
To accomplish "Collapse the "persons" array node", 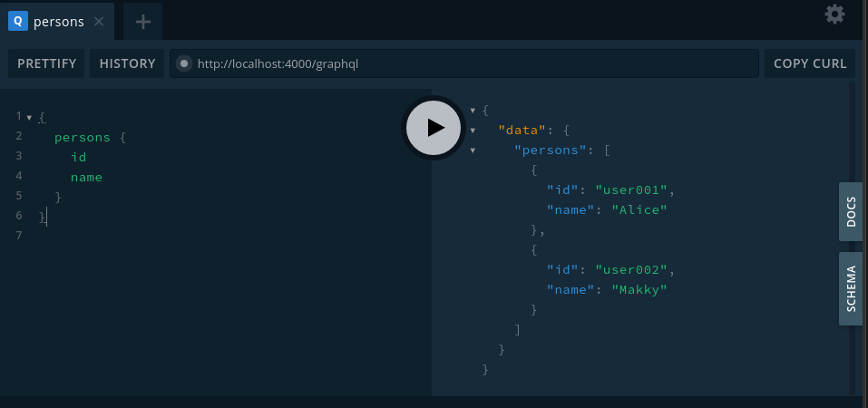I will [473, 151].
